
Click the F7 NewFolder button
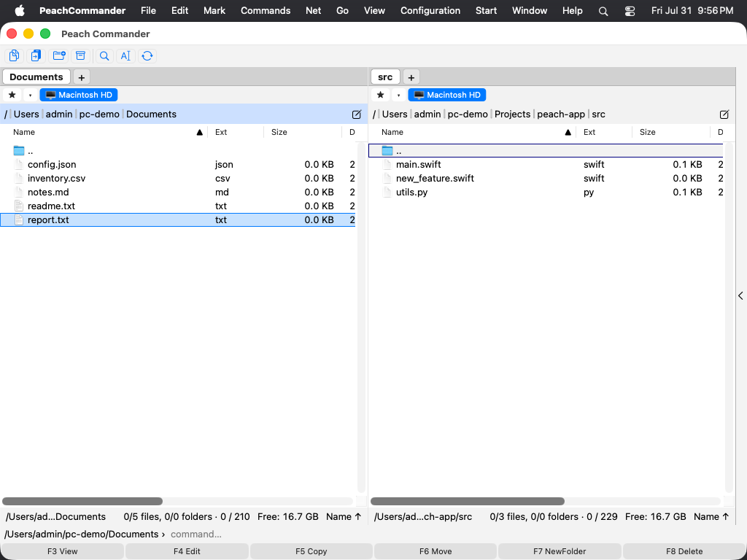point(560,551)
